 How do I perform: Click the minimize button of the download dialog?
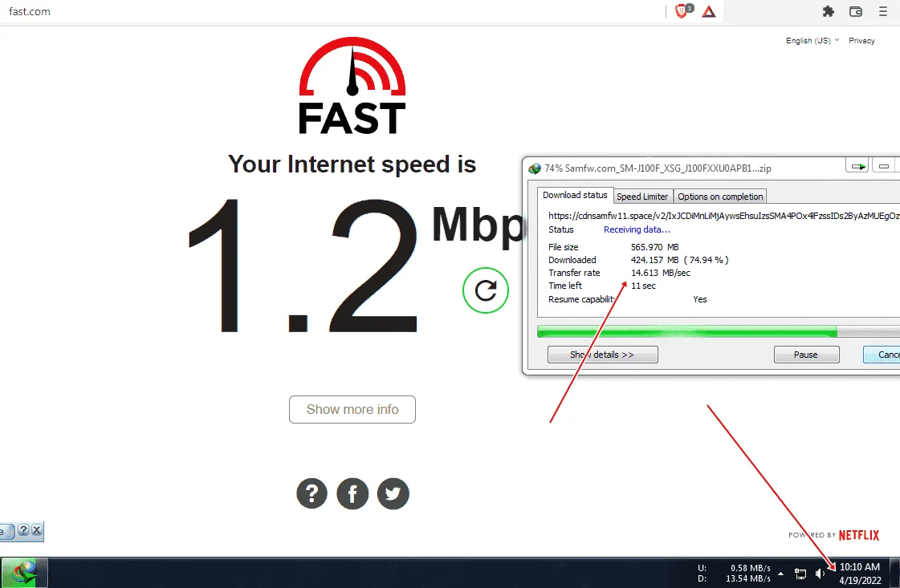click(x=884, y=166)
